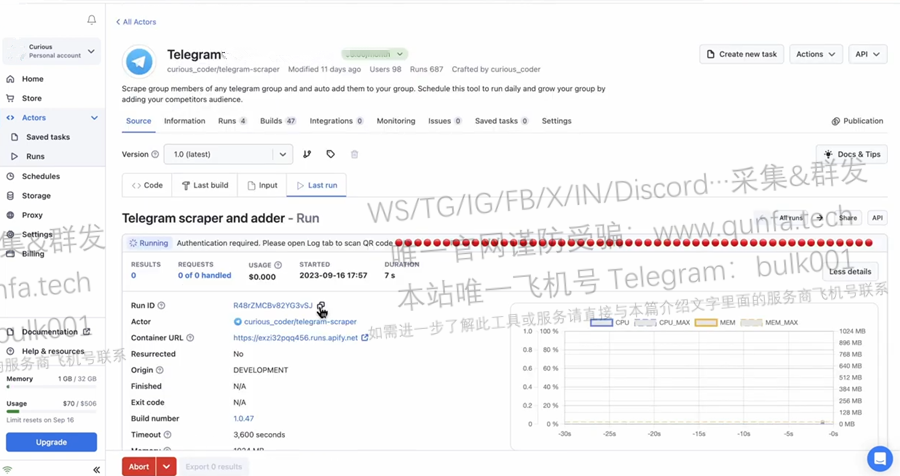
Task: Open the Run ID R48rZMCBv82YG3vSJ link
Action: pyautogui.click(x=273, y=305)
